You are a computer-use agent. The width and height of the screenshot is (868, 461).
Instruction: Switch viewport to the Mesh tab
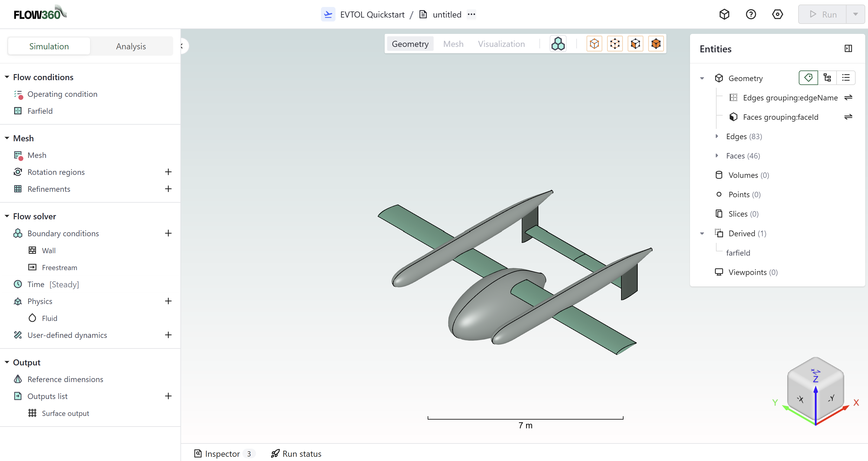[453, 44]
